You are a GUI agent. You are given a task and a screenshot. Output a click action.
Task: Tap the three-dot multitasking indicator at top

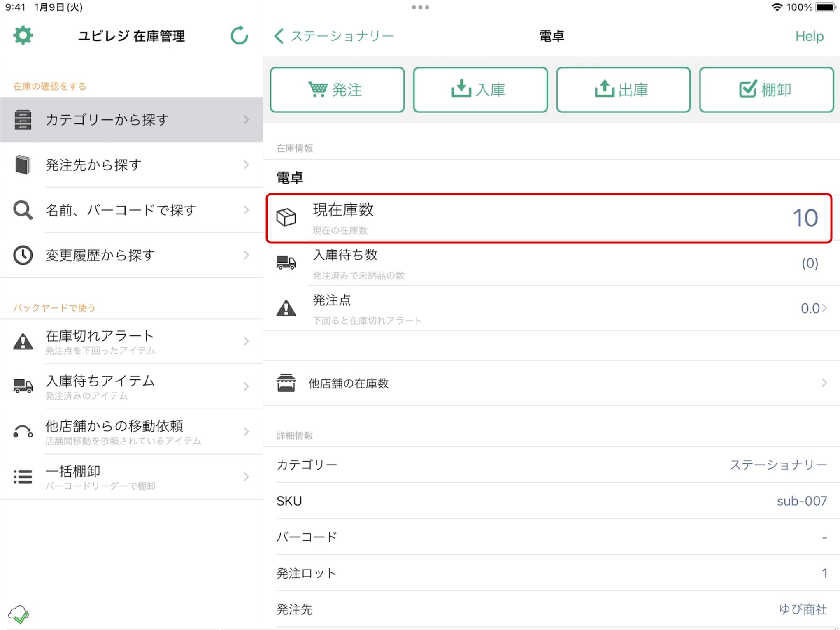tap(420, 7)
